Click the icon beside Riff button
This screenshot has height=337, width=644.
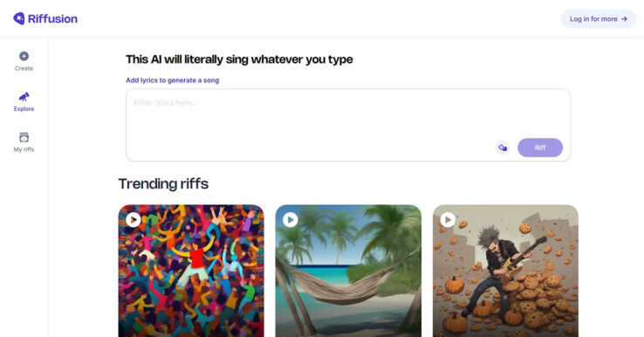click(503, 148)
